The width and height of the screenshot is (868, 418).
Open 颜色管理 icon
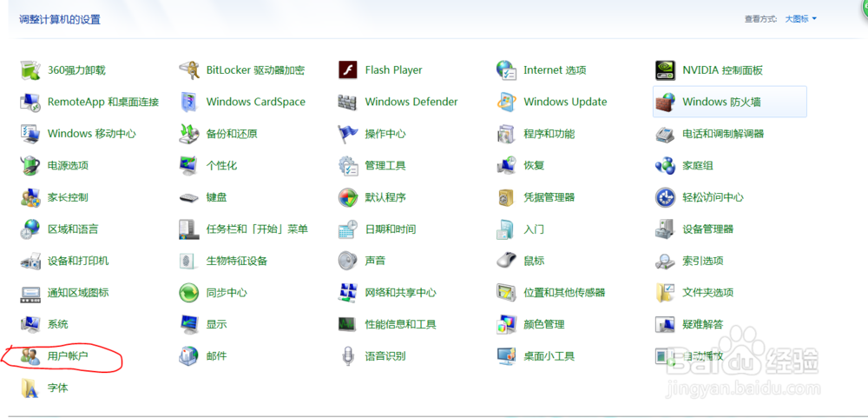pos(506,324)
